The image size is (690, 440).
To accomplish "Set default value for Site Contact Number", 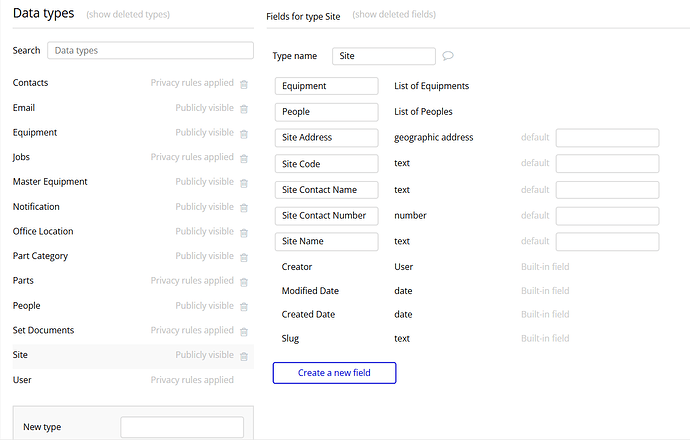I will (607, 216).
